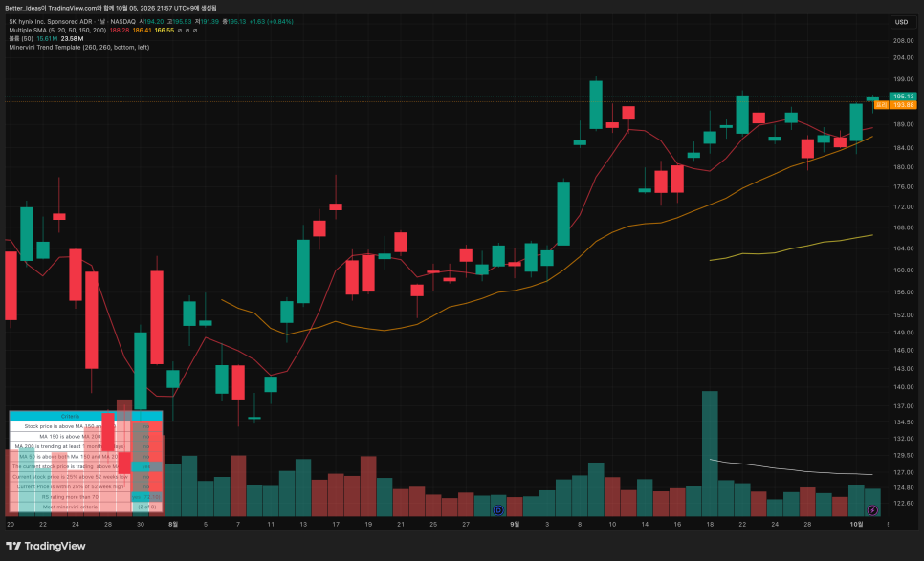The width and height of the screenshot is (924, 561).
Task: Click the tall volume bar at date 18
Action: click(710, 454)
